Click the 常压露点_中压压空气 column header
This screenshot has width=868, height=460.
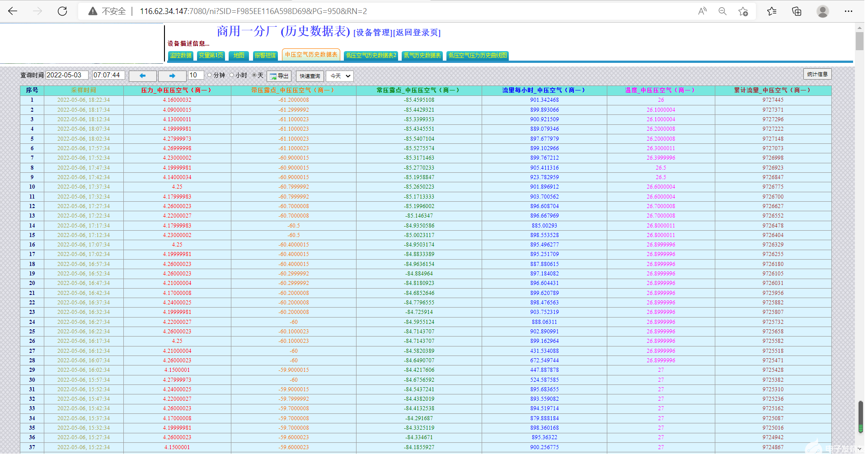[419, 90]
